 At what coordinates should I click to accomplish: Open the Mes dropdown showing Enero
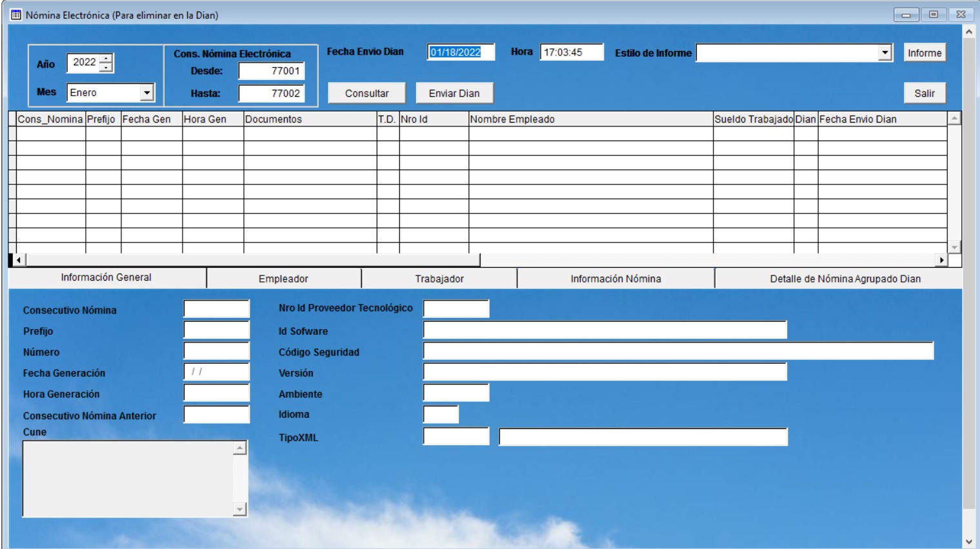pyautogui.click(x=147, y=93)
